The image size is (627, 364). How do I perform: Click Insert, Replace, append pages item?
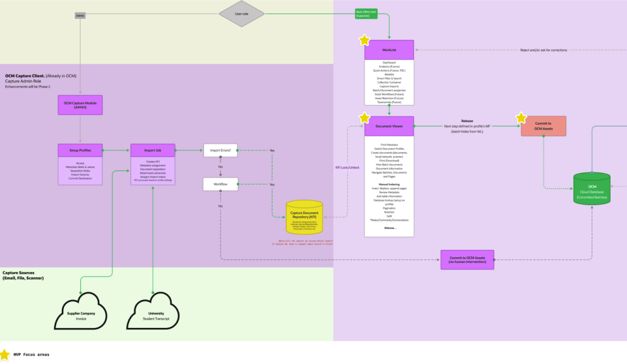(x=389, y=189)
